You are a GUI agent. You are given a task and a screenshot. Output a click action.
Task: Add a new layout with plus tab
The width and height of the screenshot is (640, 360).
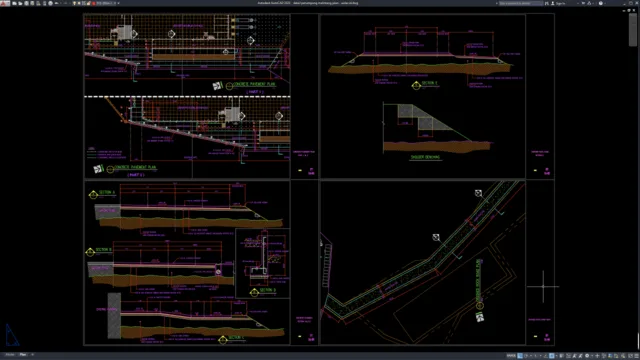coord(32,354)
